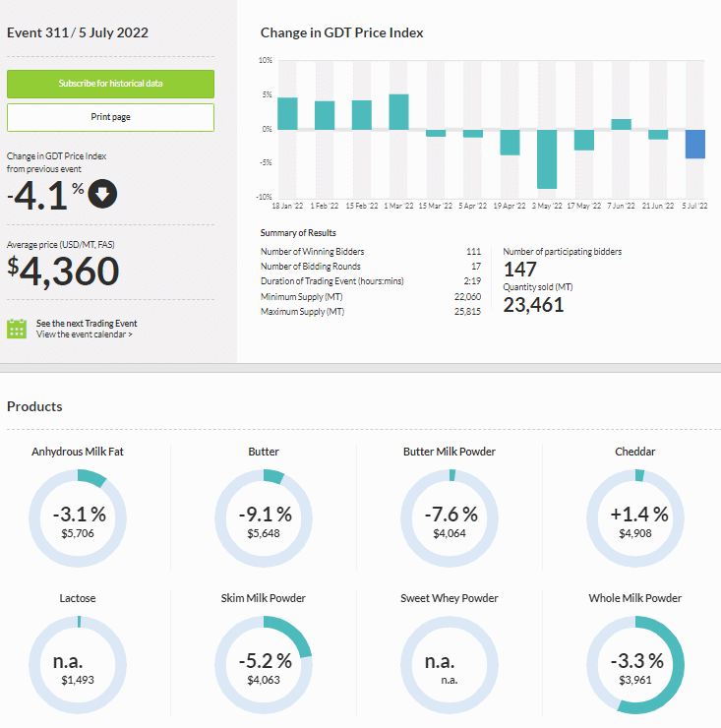Click the Products section heading
This screenshot has height=728, width=721.
pos(34,406)
